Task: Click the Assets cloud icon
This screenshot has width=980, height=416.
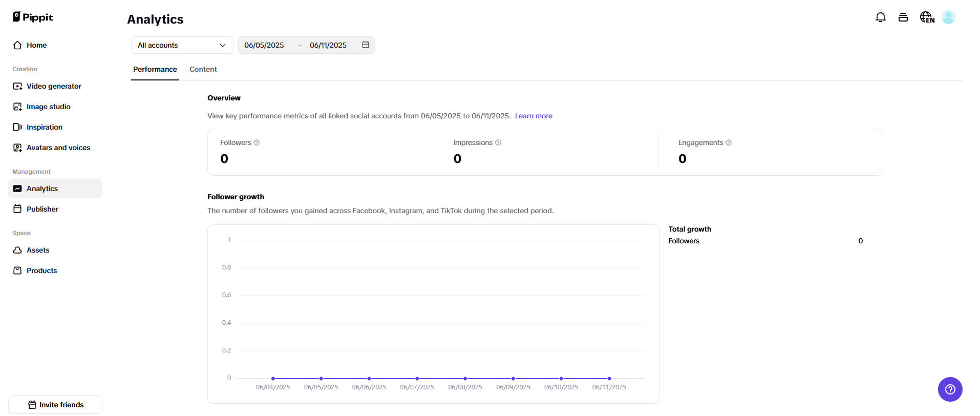Action: [17, 250]
